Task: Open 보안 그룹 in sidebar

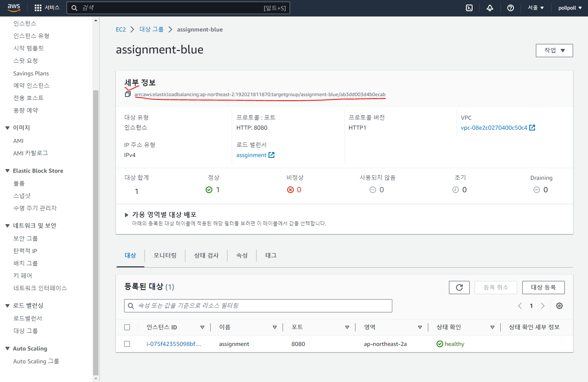Action: [x=26, y=239]
